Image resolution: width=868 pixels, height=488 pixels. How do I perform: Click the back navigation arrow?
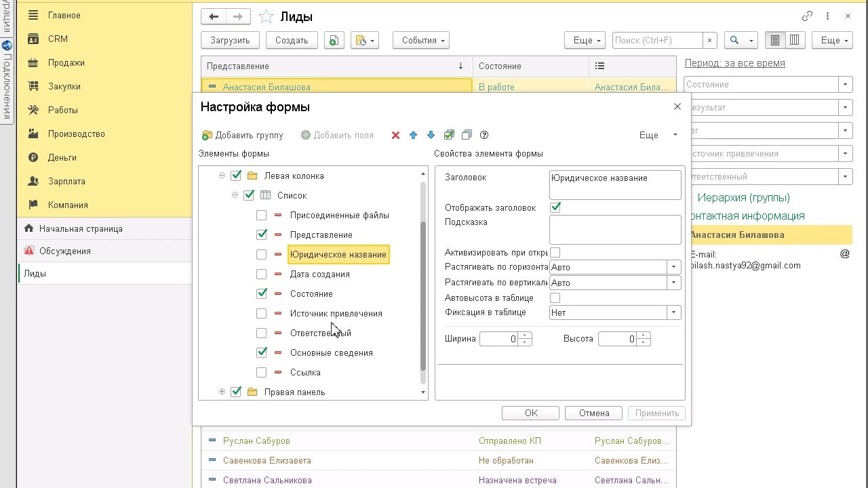[x=214, y=17]
